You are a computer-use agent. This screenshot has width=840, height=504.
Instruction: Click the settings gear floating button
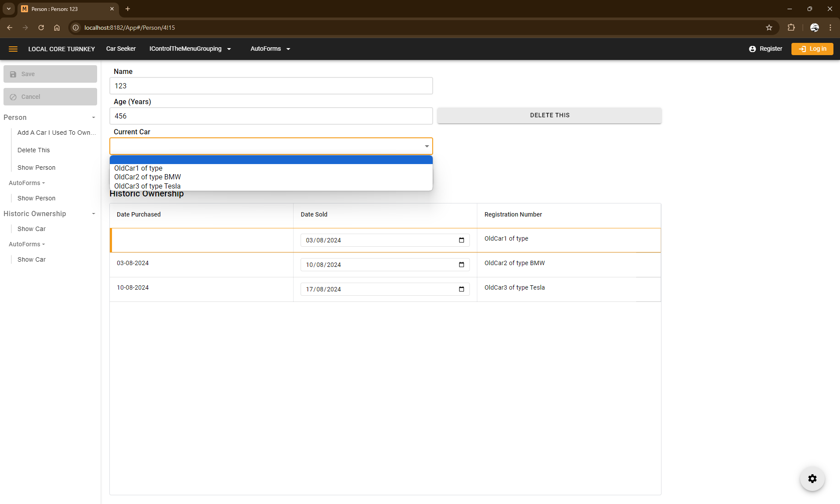tap(812, 479)
